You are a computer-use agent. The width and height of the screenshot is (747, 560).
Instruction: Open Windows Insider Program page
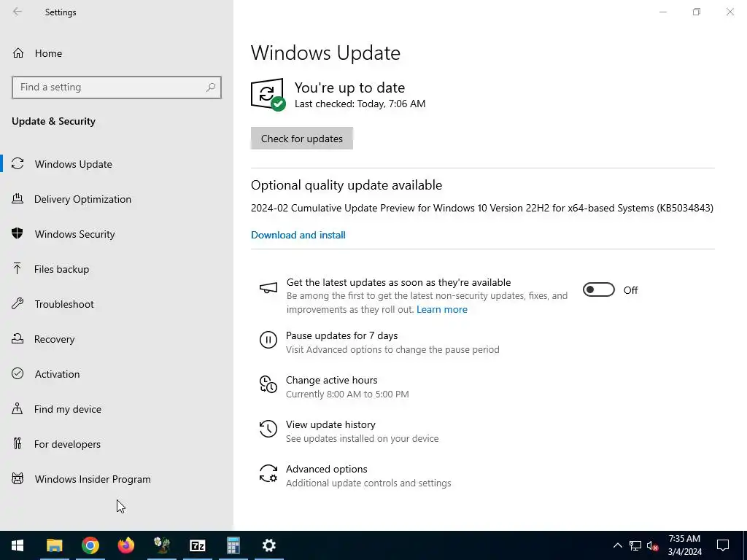coord(117,479)
